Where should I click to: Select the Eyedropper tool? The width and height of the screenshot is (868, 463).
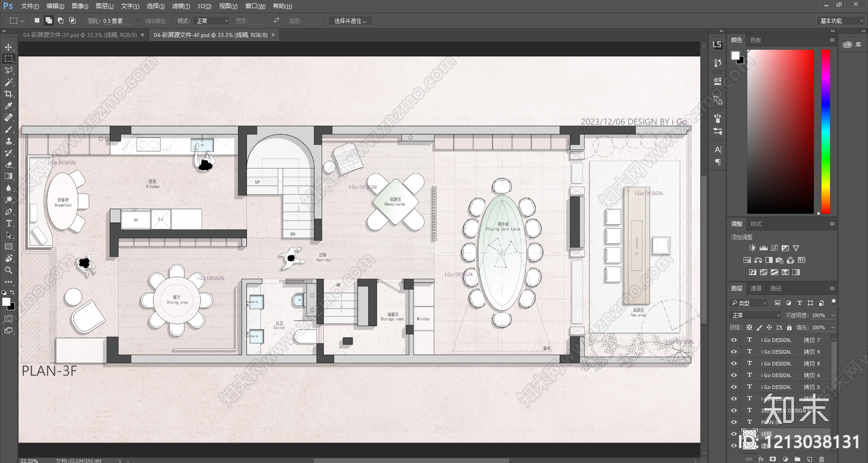9,106
